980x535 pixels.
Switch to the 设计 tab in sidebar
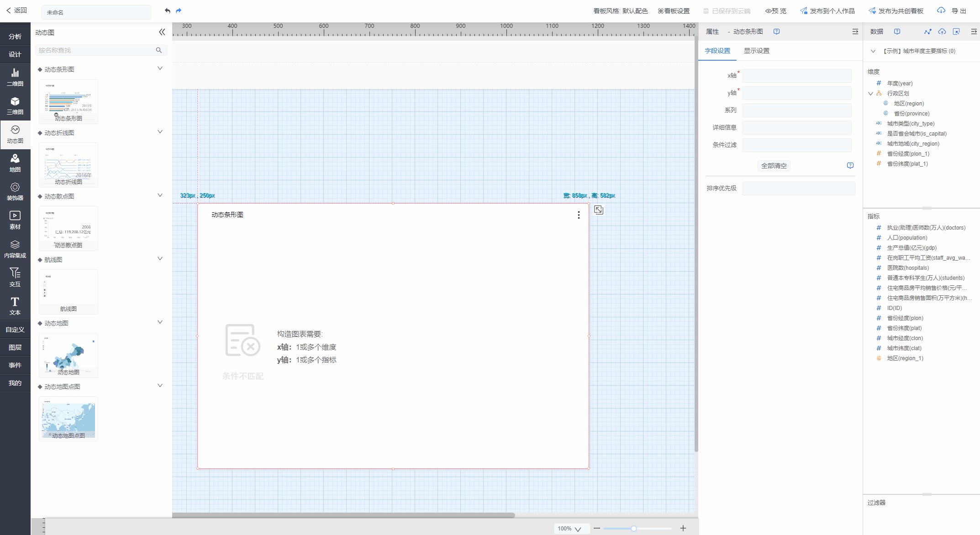tap(15, 54)
